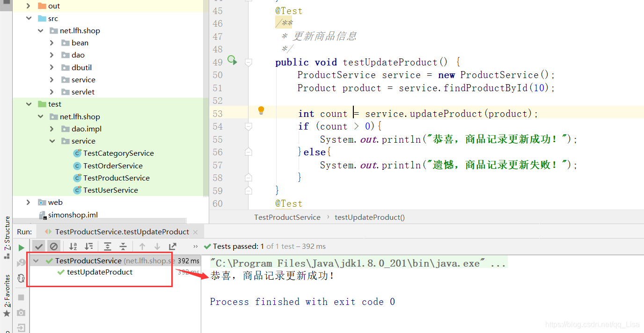
Task: Toggle auto-test rerun icon
Action: pos(21,278)
